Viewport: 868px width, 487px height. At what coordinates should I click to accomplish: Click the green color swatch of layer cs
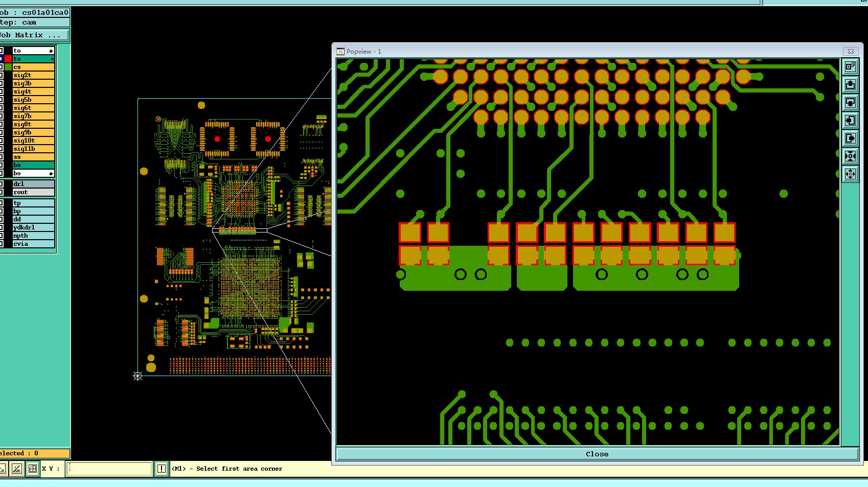[8, 67]
